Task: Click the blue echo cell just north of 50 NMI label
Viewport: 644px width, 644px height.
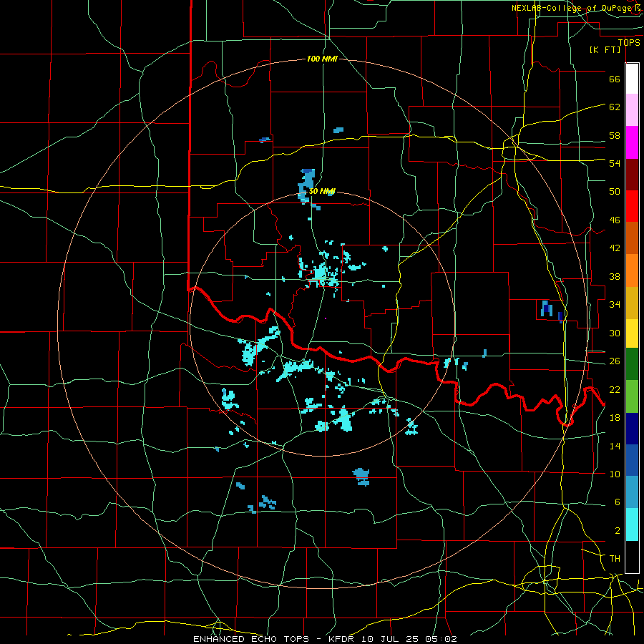Action: tap(306, 185)
